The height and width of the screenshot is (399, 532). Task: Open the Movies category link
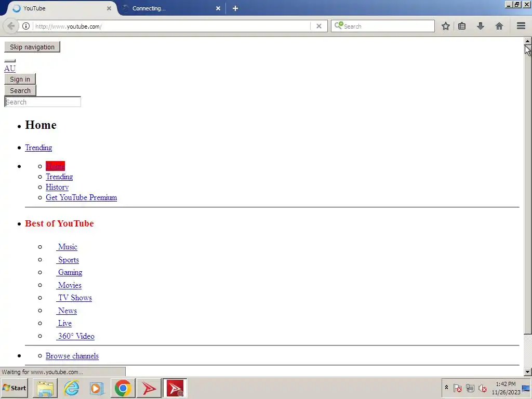69,285
